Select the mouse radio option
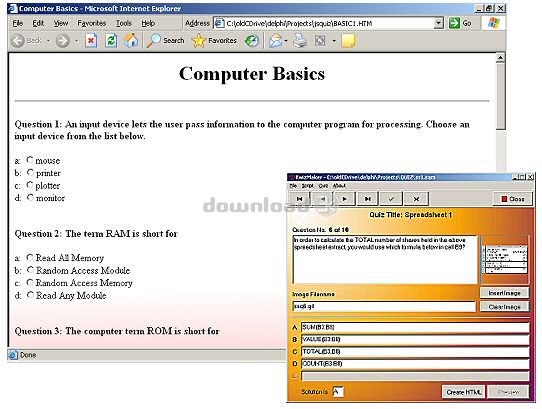The height and width of the screenshot is (409, 542). point(30,160)
